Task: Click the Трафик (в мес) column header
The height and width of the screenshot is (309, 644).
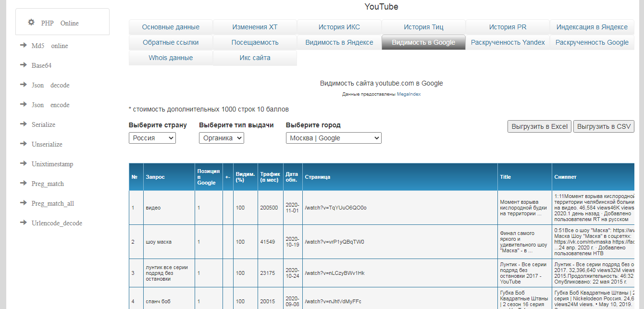Action: click(x=271, y=177)
